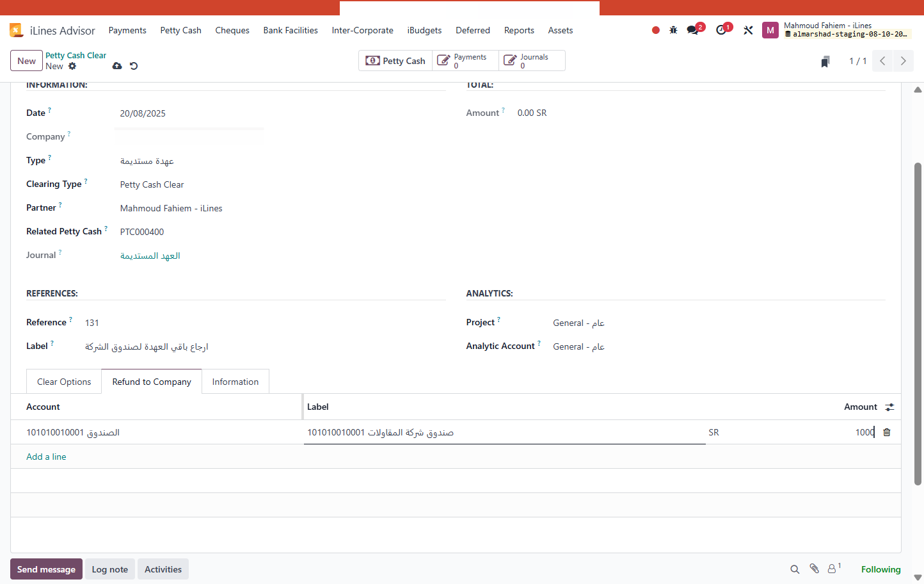Save record with cloud upload icon
Image resolution: width=924 pixels, height=584 pixels.
pyautogui.click(x=117, y=66)
